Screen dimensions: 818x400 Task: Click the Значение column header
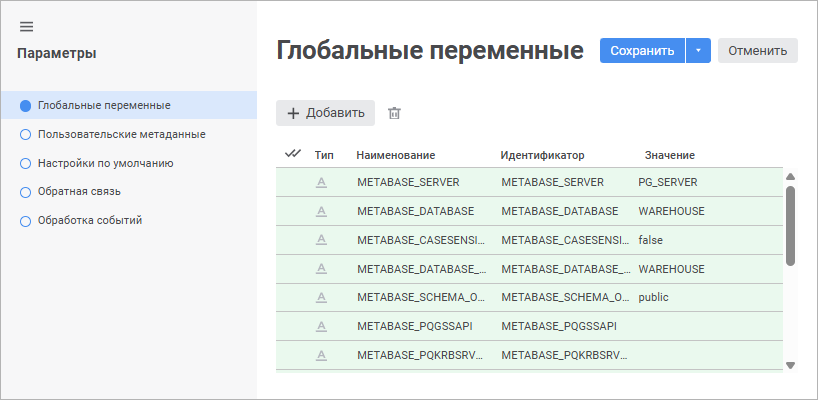670,155
